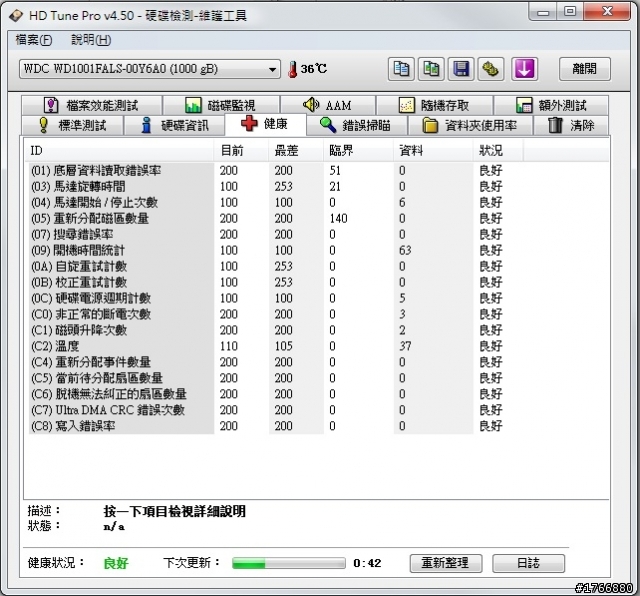The image size is (640, 596).
Task: Click the floppy disk save icon
Action: pos(461,69)
